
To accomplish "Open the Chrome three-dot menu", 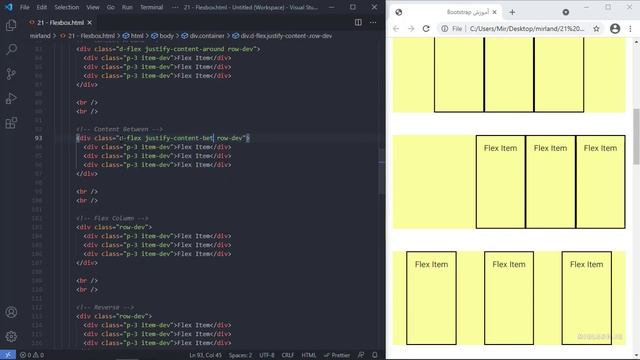I will click(x=631, y=29).
